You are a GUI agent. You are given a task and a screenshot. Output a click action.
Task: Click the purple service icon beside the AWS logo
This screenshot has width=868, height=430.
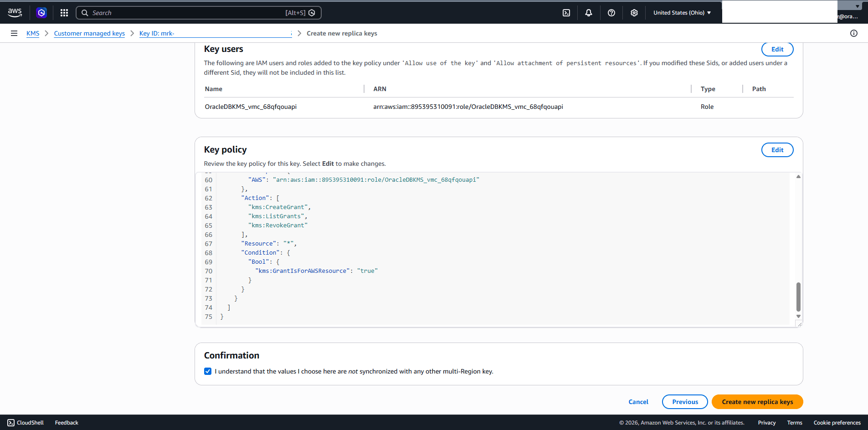[x=41, y=12]
